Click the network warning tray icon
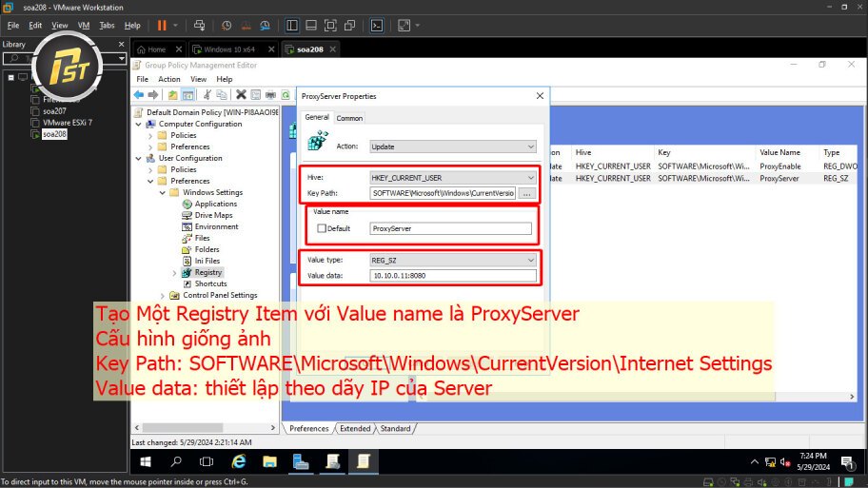Viewport: 868px width, 488px height. tap(770, 462)
